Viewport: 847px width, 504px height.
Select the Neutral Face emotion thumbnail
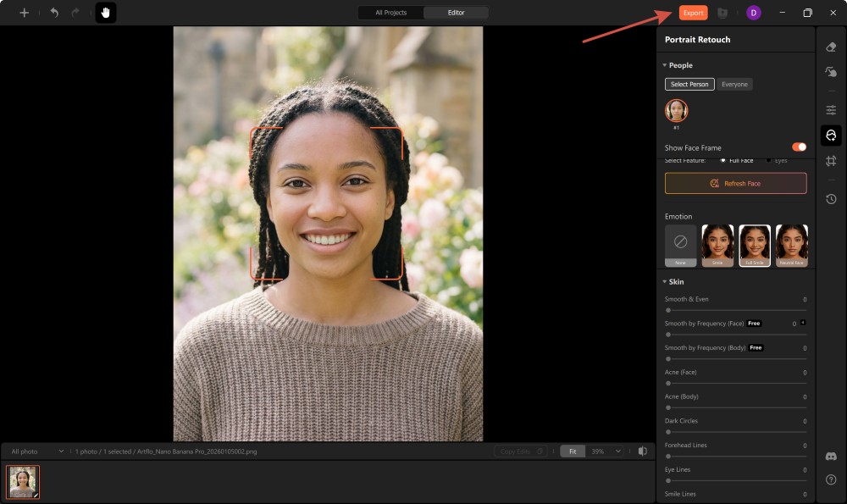coord(791,245)
